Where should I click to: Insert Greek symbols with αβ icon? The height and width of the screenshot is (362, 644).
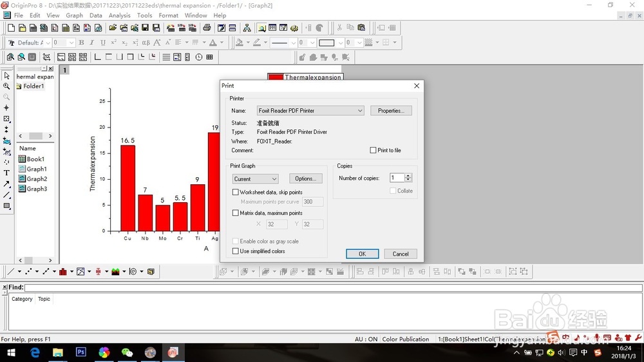[x=146, y=43]
